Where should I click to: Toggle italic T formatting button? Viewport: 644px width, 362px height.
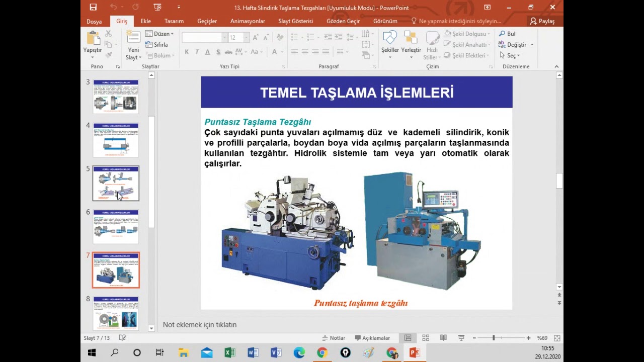197,52
